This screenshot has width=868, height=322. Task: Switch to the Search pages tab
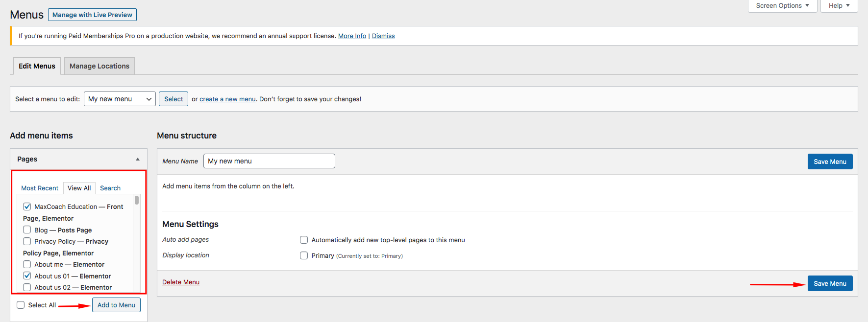(x=110, y=188)
